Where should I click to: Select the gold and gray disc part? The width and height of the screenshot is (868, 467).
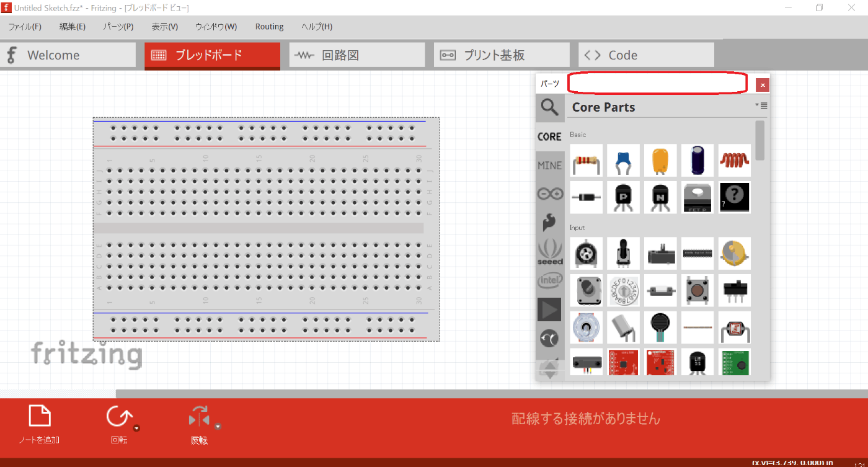[735, 253]
